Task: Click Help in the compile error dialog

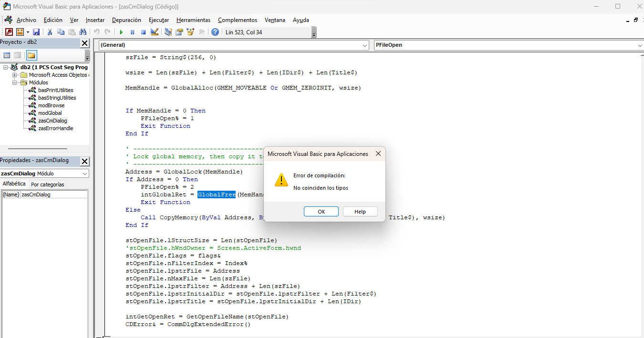Action: click(360, 212)
